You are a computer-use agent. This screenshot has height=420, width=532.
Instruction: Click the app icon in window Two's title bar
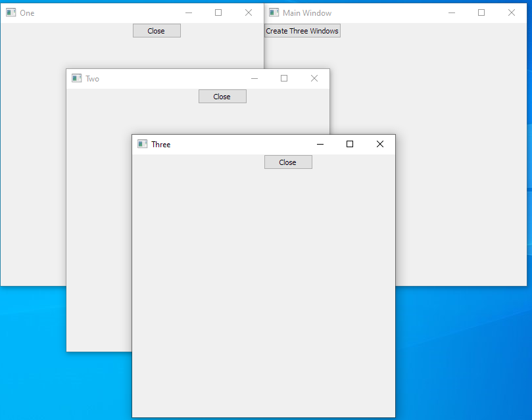pyautogui.click(x=77, y=78)
